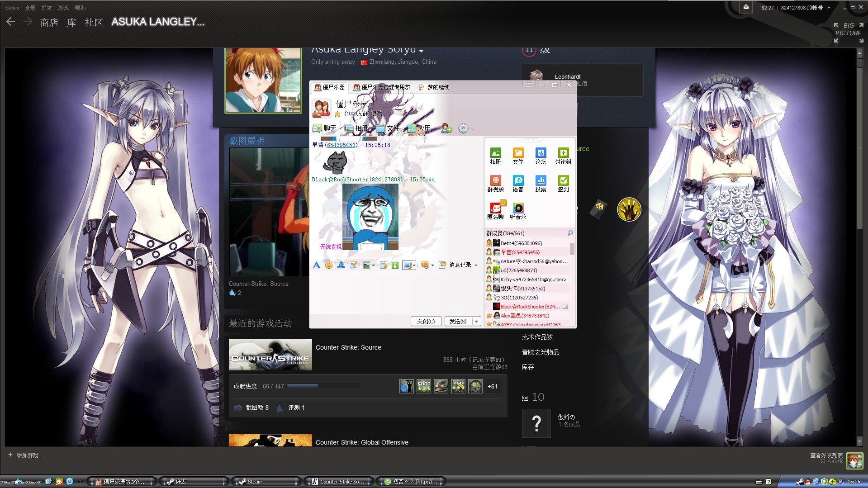
Task: Switch to the 僵尸乐园管理专用群 tab
Action: [382, 87]
